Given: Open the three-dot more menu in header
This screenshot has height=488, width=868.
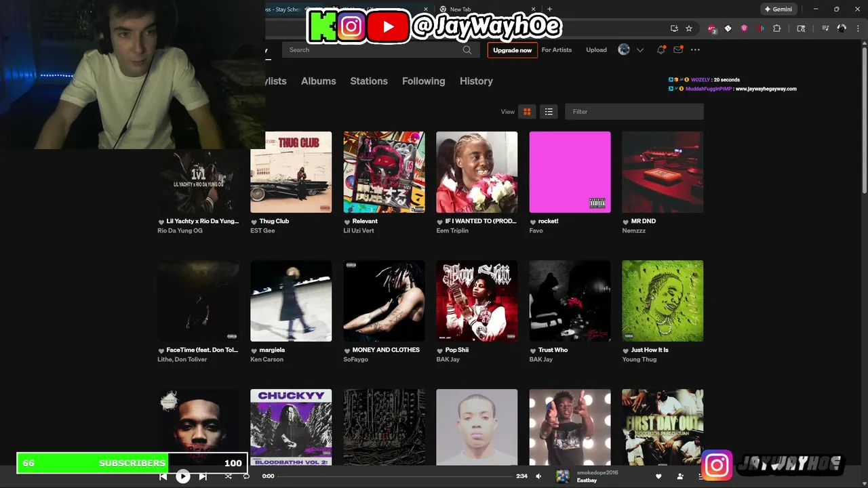Looking at the screenshot, I should click(695, 49).
